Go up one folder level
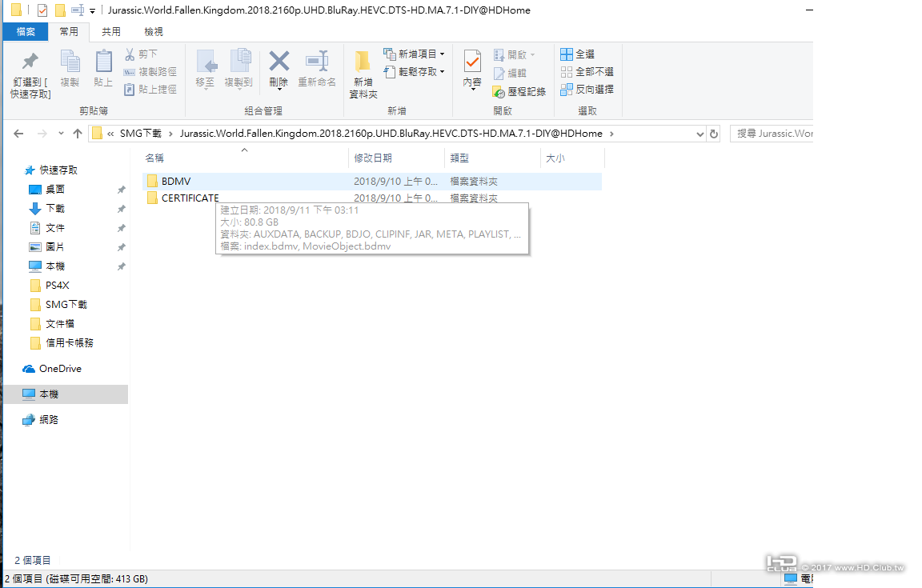This screenshot has height=588, width=922. (77, 134)
